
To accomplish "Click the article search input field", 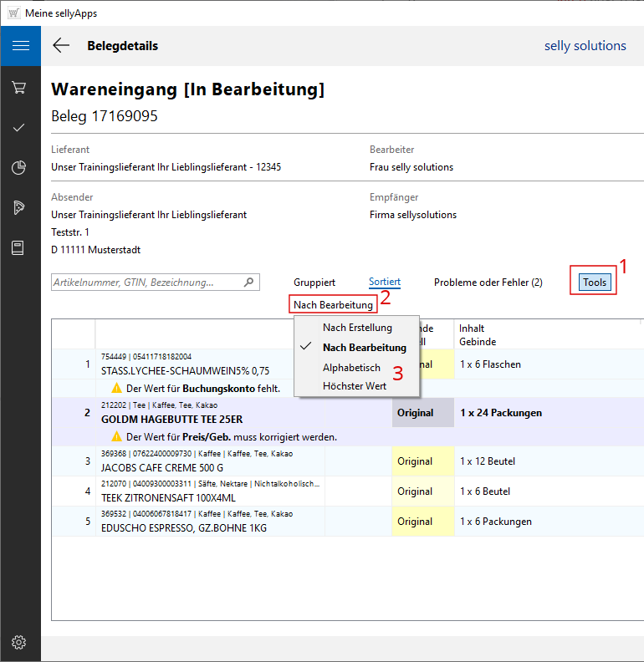I will [146, 283].
